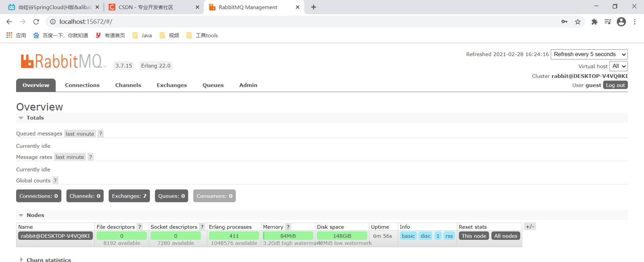Click the Message rates help question mark
Viewport: 644px width, 262px height.
[x=90, y=157]
